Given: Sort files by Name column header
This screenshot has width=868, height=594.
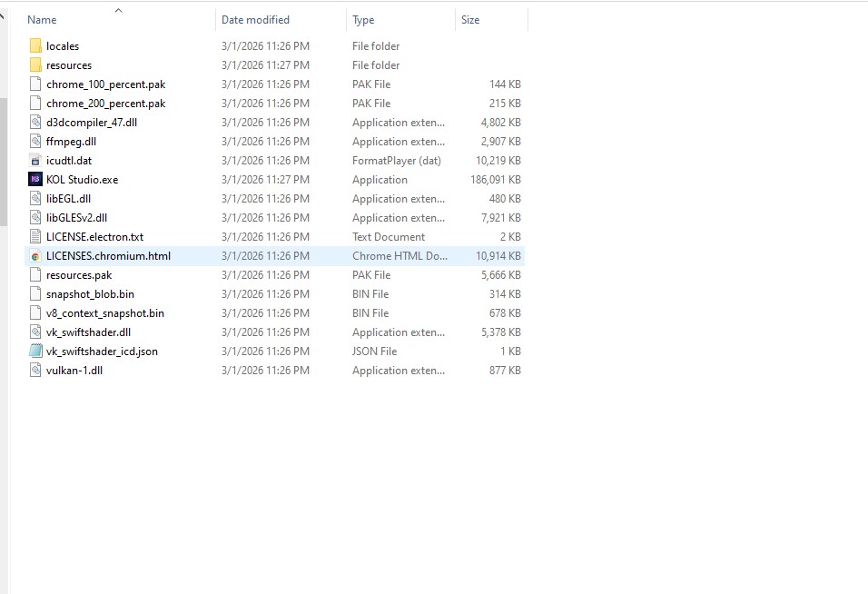Looking at the screenshot, I should [x=42, y=20].
